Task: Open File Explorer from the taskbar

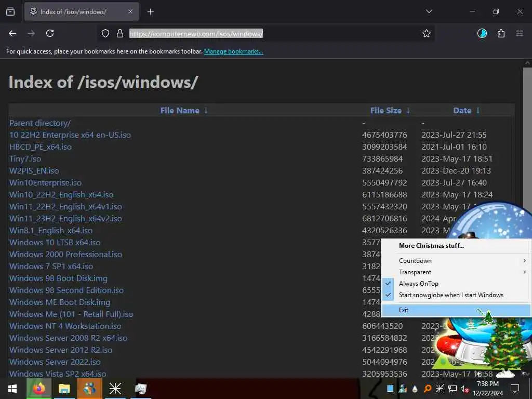Action: pos(64,389)
